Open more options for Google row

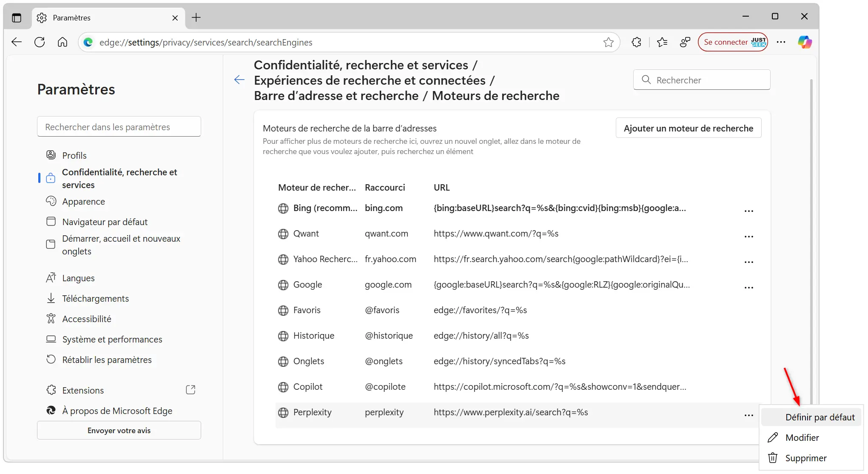click(x=748, y=287)
